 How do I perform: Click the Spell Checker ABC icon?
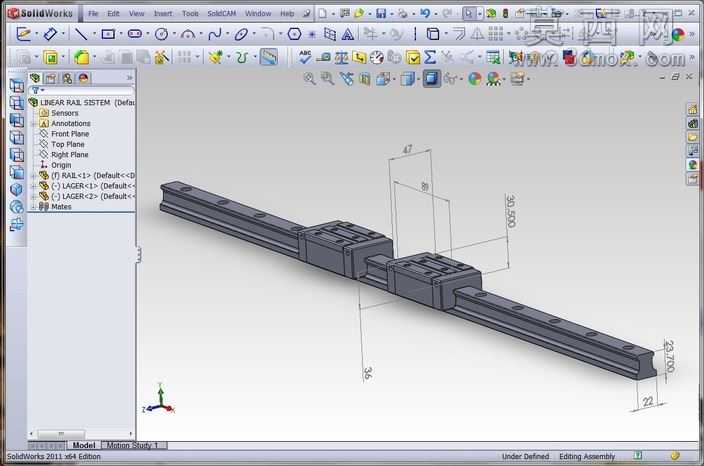(305, 57)
